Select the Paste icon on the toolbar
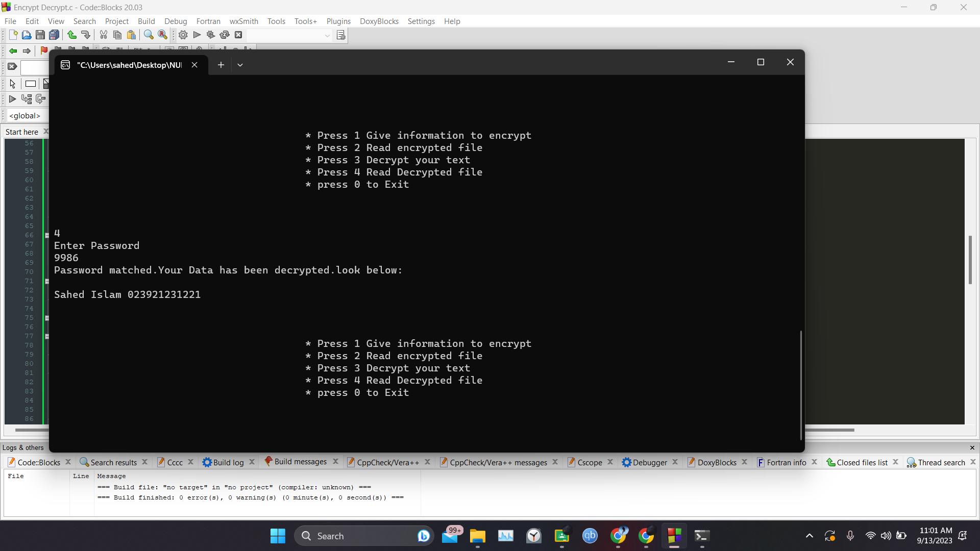 coord(131,35)
